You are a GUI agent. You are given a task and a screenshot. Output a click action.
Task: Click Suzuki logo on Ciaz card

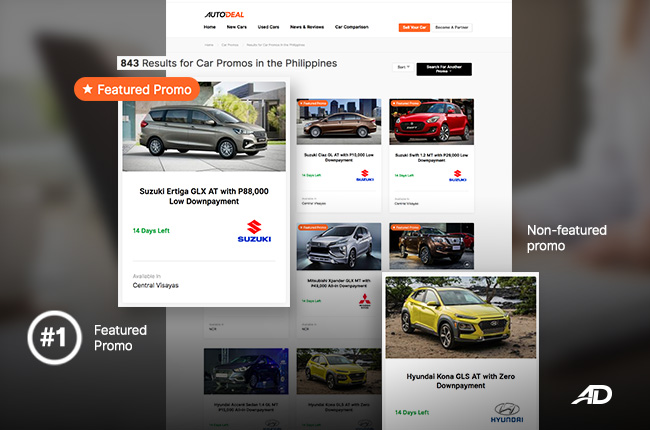[x=365, y=175]
